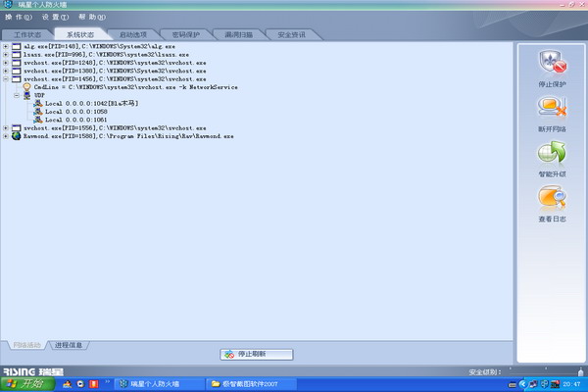Select the lsass.exe process window icon
The height and width of the screenshot is (392, 588).
(16, 55)
